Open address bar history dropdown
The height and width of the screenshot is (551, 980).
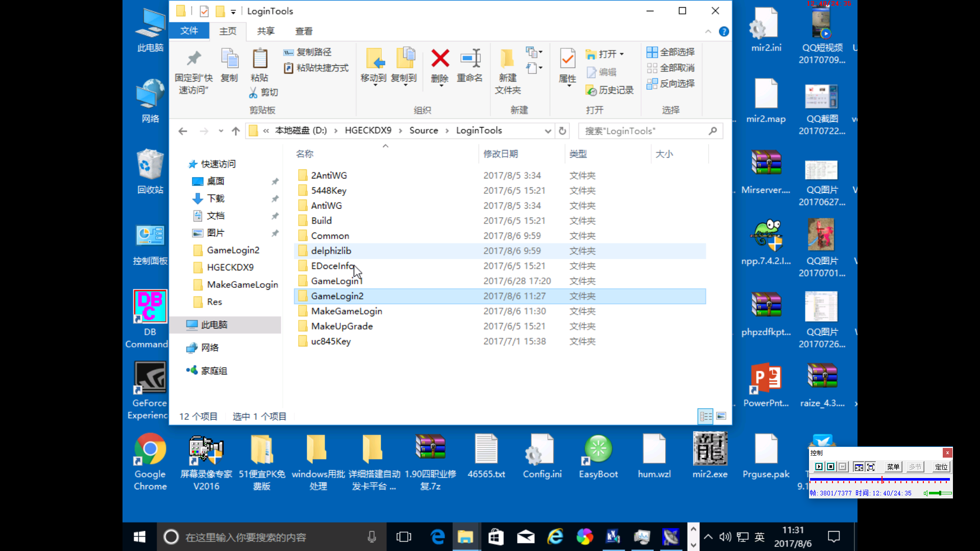click(x=548, y=131)
